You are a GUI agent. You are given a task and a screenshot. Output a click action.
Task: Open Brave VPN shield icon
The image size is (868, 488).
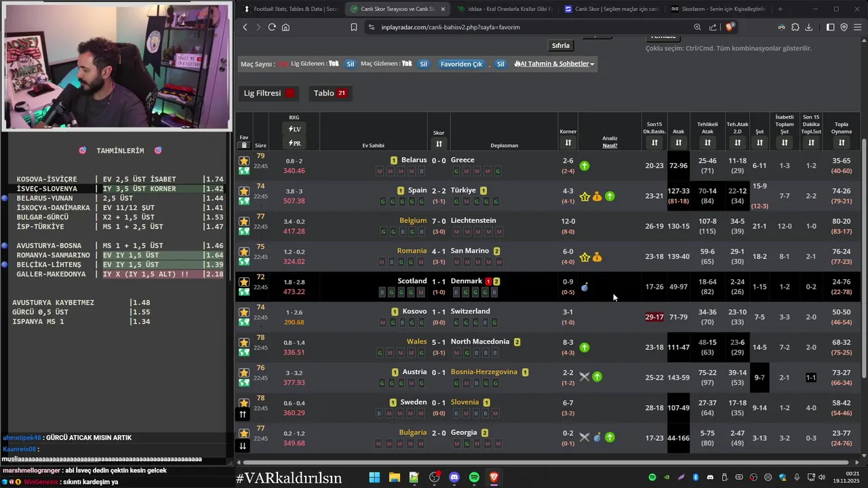click(x=844, y=27)
